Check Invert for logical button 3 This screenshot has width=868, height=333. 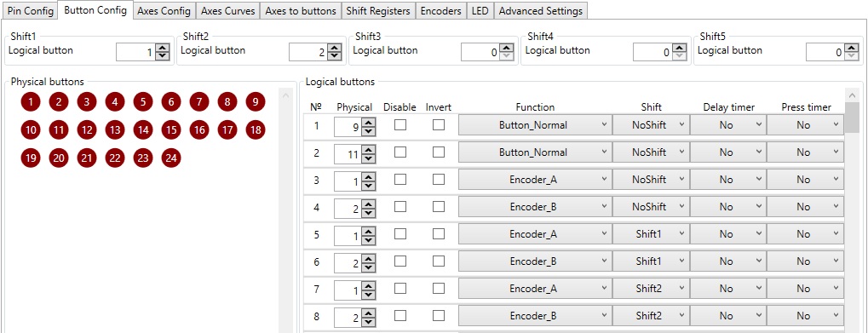pyautogui.click(x=439, y=179)
